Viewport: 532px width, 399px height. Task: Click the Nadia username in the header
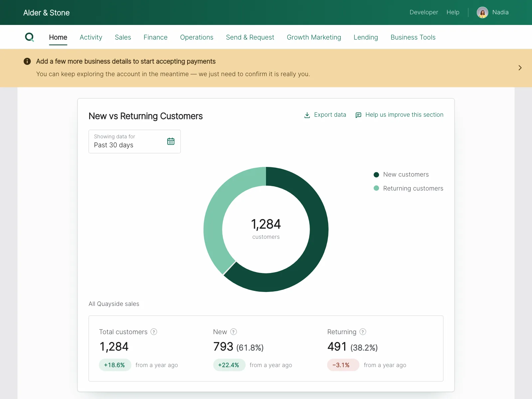(x=500, y=12)
